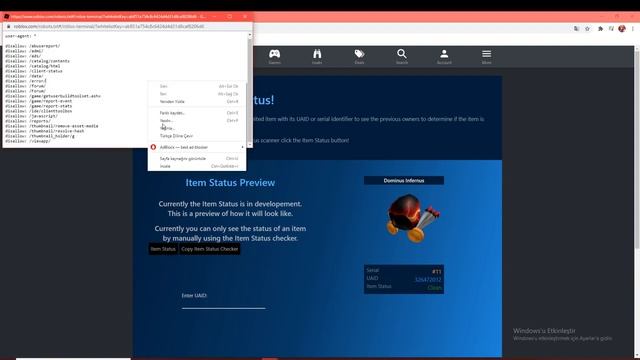
Task: Click Copy Item Status Checker button
Action: pos(209,249)
